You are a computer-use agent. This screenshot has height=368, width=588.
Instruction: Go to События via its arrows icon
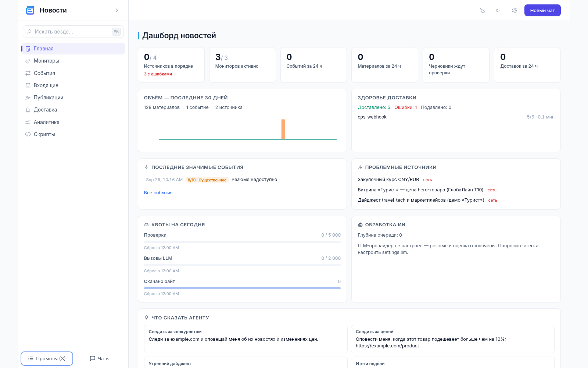(x=28, y=73)
